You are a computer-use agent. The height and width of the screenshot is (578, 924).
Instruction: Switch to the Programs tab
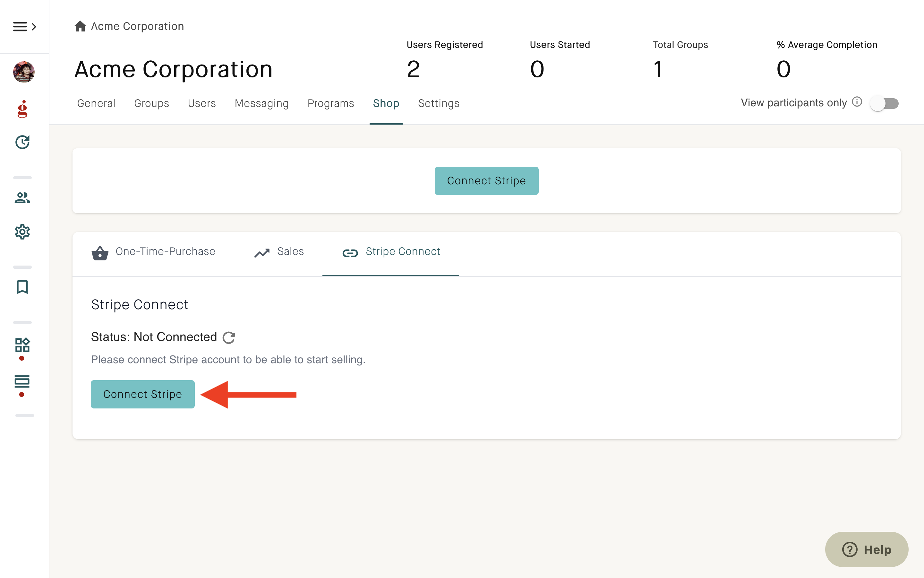point(331,103)
